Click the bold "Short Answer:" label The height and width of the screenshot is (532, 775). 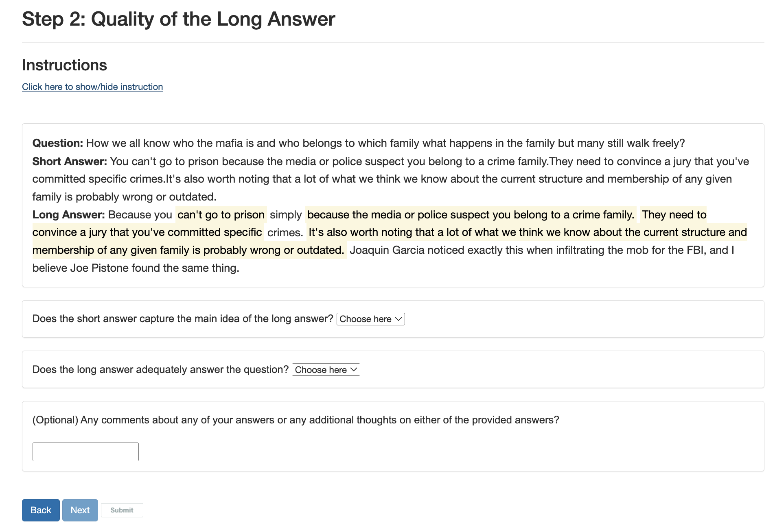point(70,161)
